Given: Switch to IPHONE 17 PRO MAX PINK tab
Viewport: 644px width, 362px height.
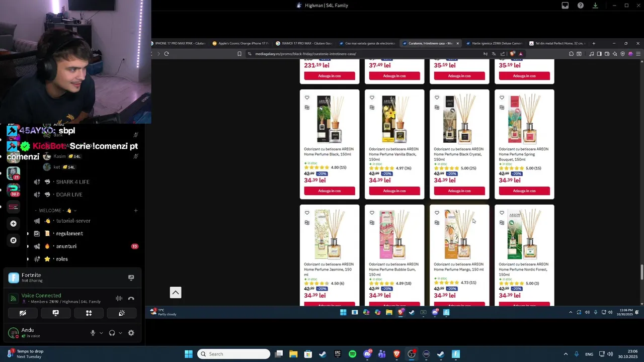Looking at the screenshot, I should [x=179, y=43].
